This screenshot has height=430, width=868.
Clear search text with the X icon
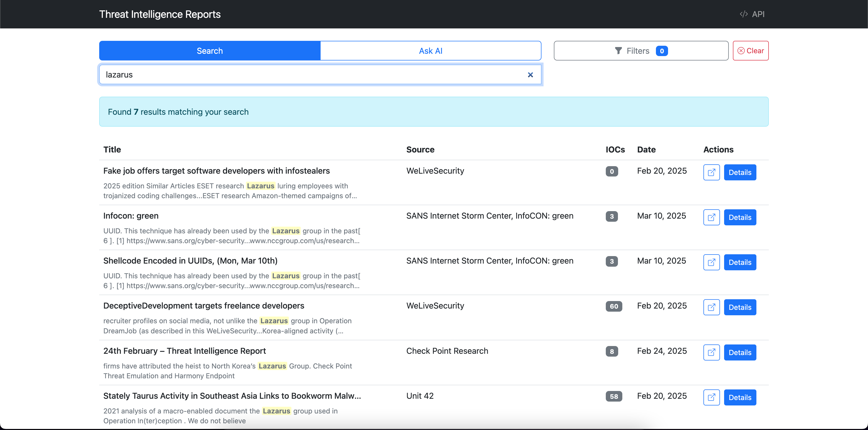(530, 75)
